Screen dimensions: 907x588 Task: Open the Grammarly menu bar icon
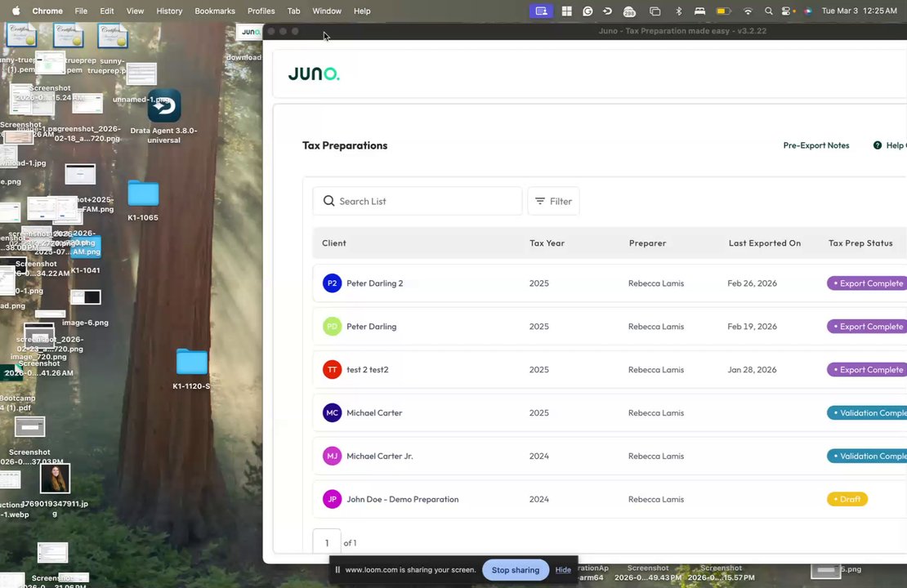click(588, 11)
